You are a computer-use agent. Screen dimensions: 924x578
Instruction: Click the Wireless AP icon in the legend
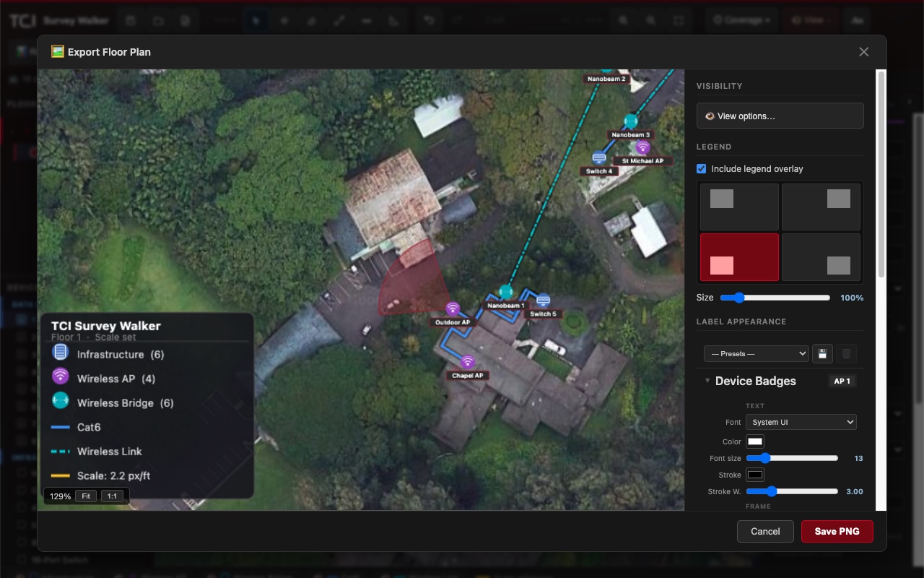click(x=61, y=376)
